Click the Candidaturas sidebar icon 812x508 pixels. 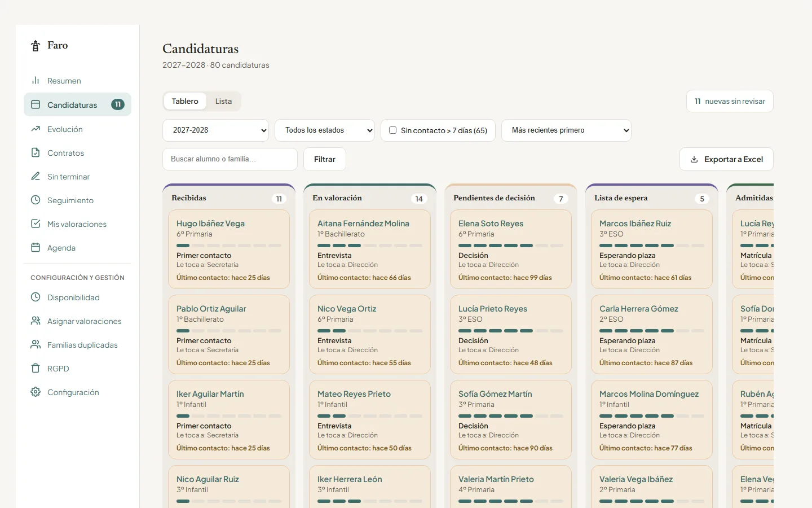[36, 104]
